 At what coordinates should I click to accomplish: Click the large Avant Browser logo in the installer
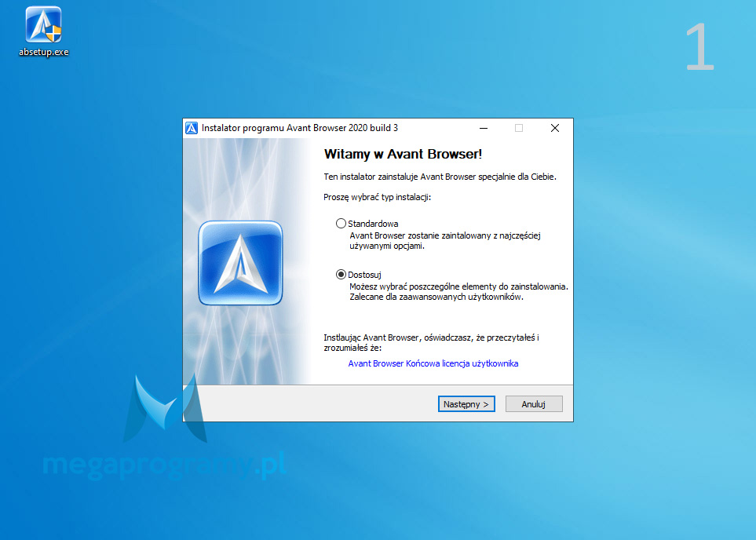tap(240, 263)
